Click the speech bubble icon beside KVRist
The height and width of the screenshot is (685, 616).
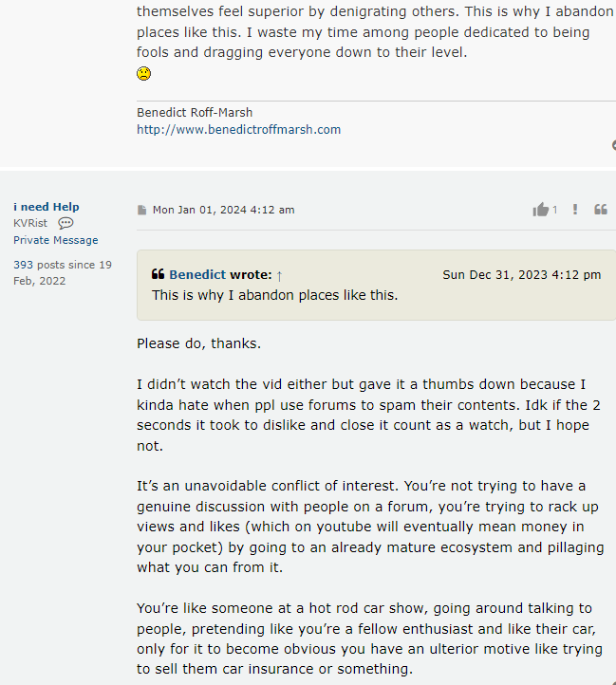pos(65,223)
